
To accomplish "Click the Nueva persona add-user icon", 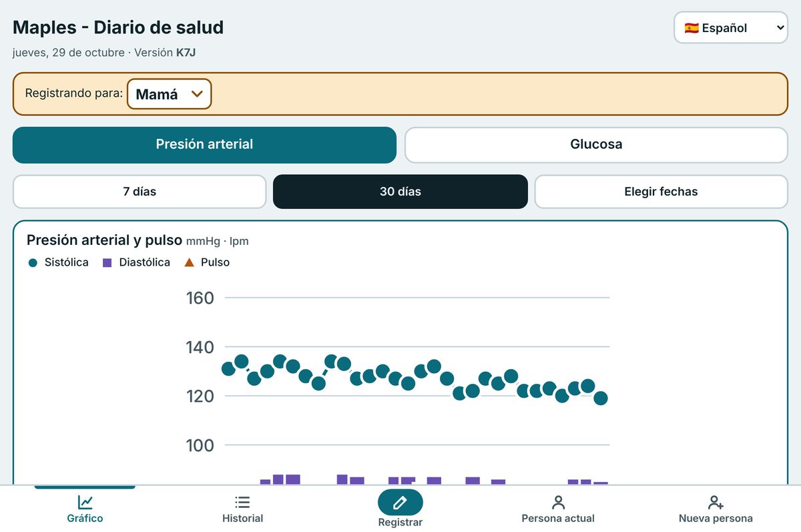I will [716, 502].
